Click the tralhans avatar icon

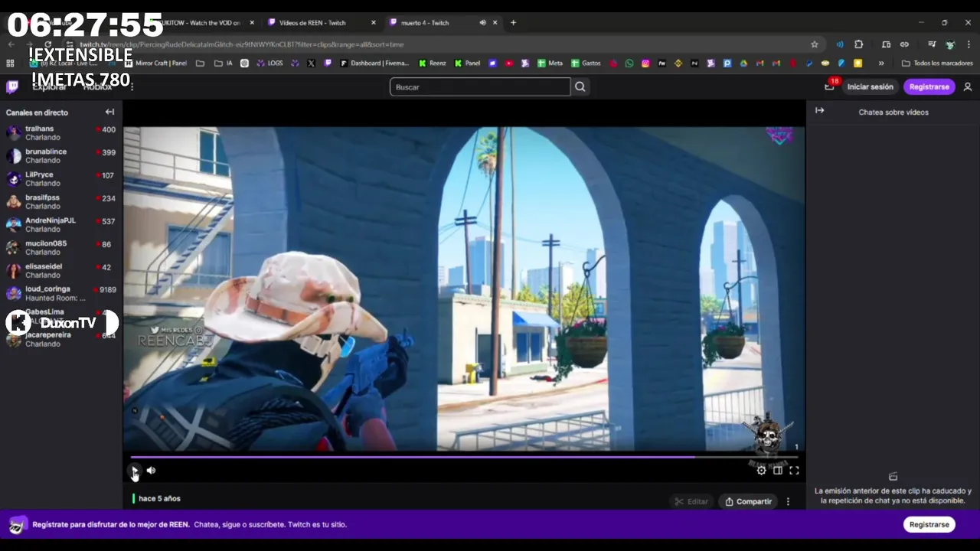click(x=14, y=133)
